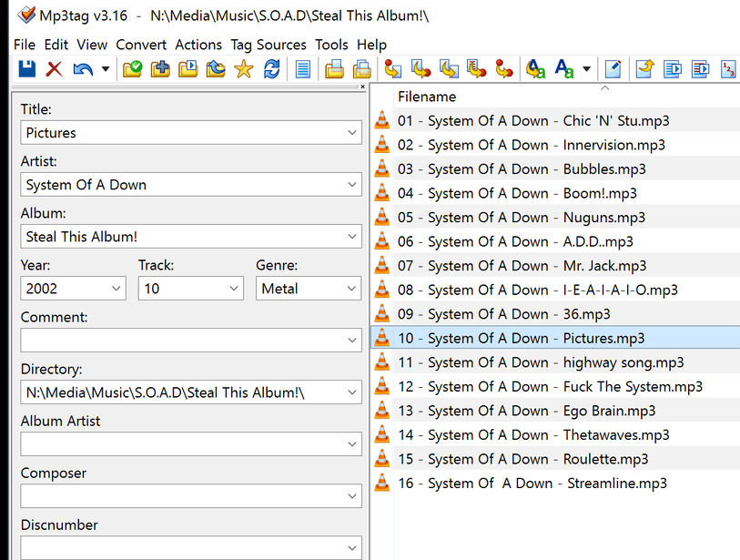
Task: Open the File menu
Action: point(25,45)
